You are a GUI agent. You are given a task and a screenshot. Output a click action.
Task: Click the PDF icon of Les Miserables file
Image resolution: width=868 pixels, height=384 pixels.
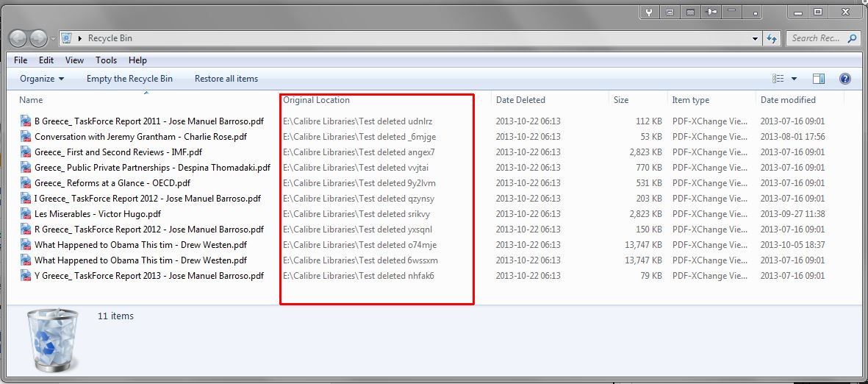pyautogui.click(x=26, y=214)
